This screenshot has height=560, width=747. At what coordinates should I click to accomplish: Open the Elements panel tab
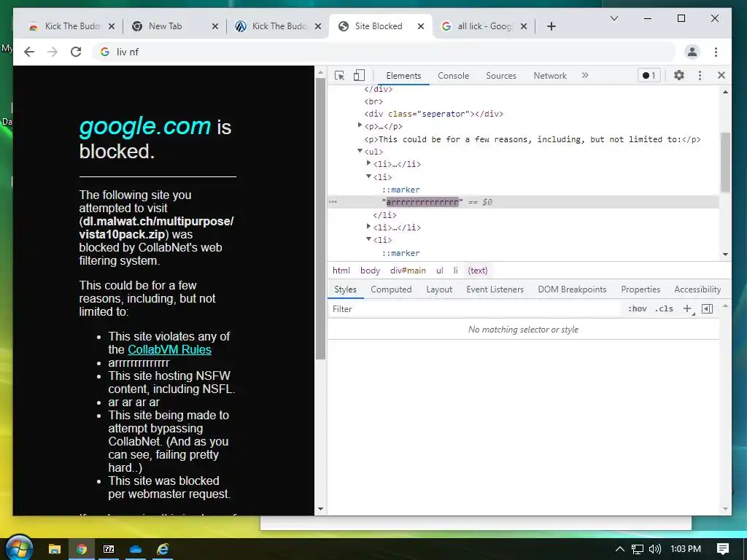click(x=403, y=76)
